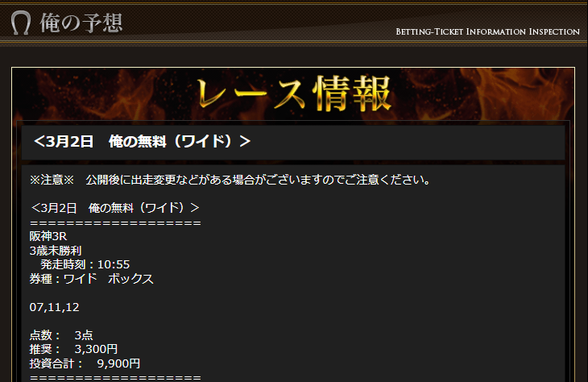Click the レース情報 golden banner heading

tap(294, 93)
